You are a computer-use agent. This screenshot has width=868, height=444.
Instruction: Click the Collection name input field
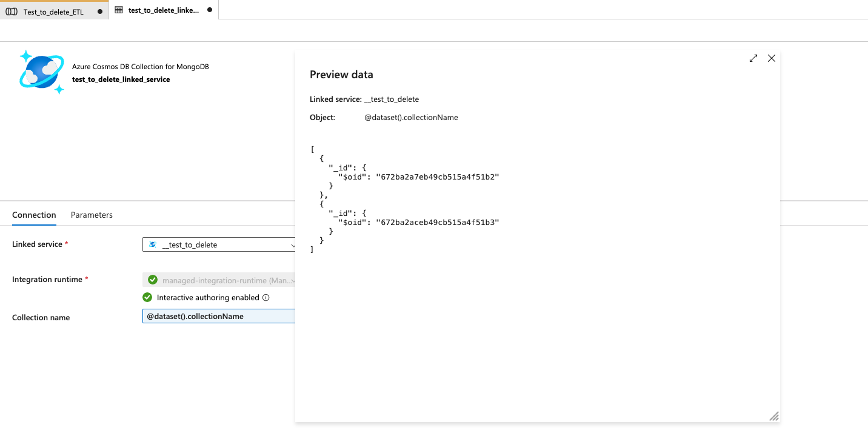[x=219, y=316]
